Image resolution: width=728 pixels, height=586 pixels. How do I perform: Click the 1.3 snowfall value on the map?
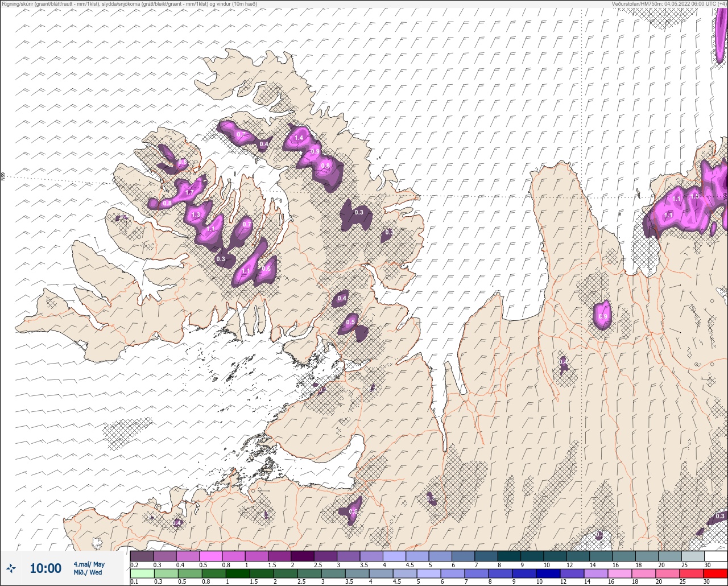point(196,215)
